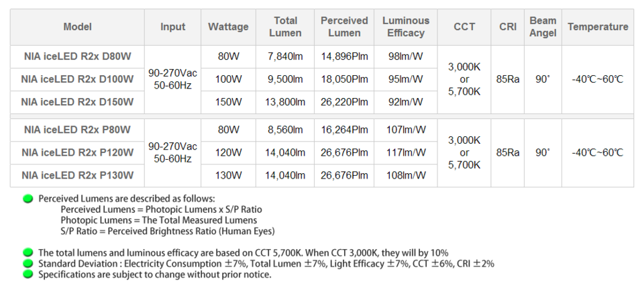Click the Beam Angle column header
644x288 pixels.
click(x=543, y=27)
